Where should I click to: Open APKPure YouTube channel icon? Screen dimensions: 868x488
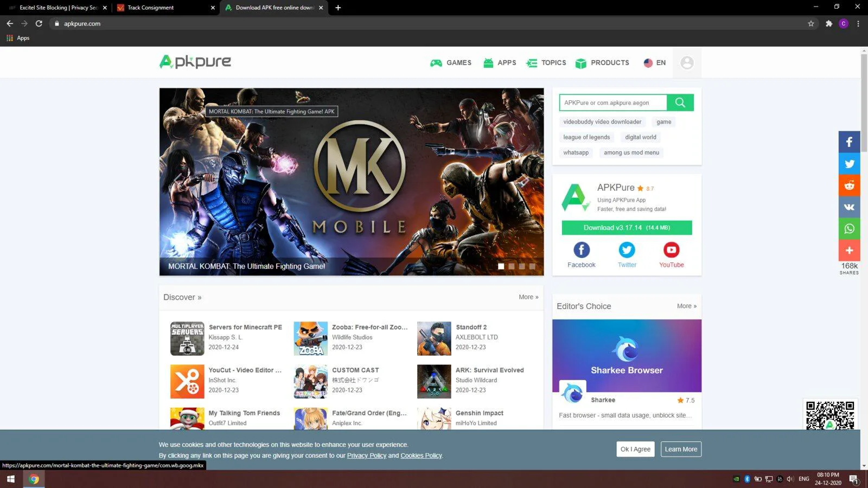pos(672,250)
